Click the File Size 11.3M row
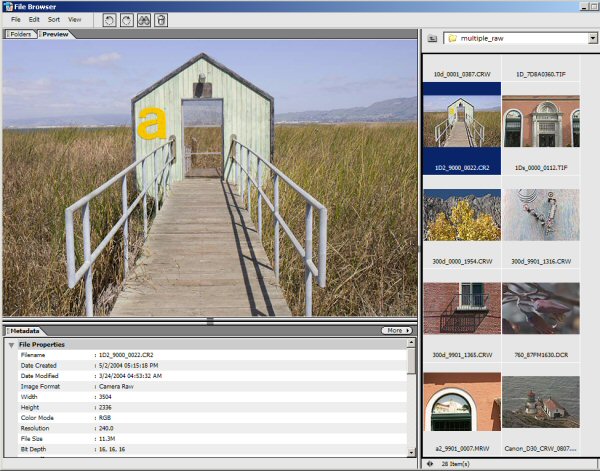 (x=212, y=439)
